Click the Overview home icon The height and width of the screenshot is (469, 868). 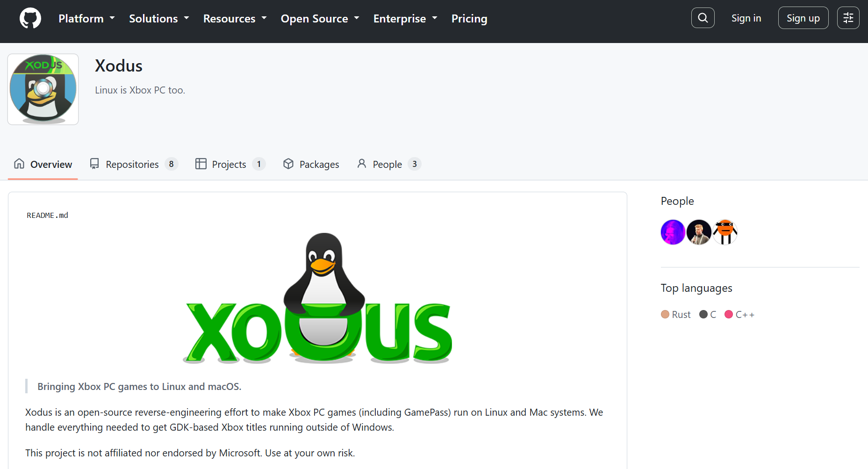click(x=19, y=164)
